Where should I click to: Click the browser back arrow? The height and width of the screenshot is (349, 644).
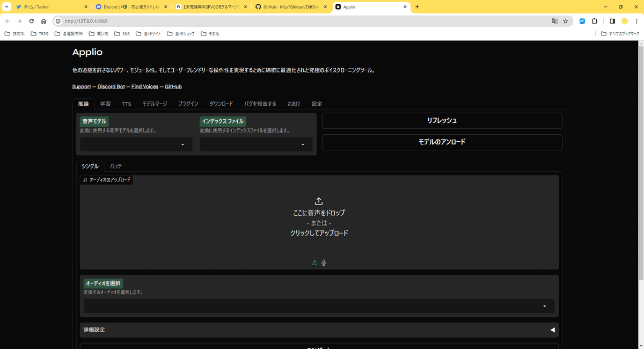click(8, 21)
